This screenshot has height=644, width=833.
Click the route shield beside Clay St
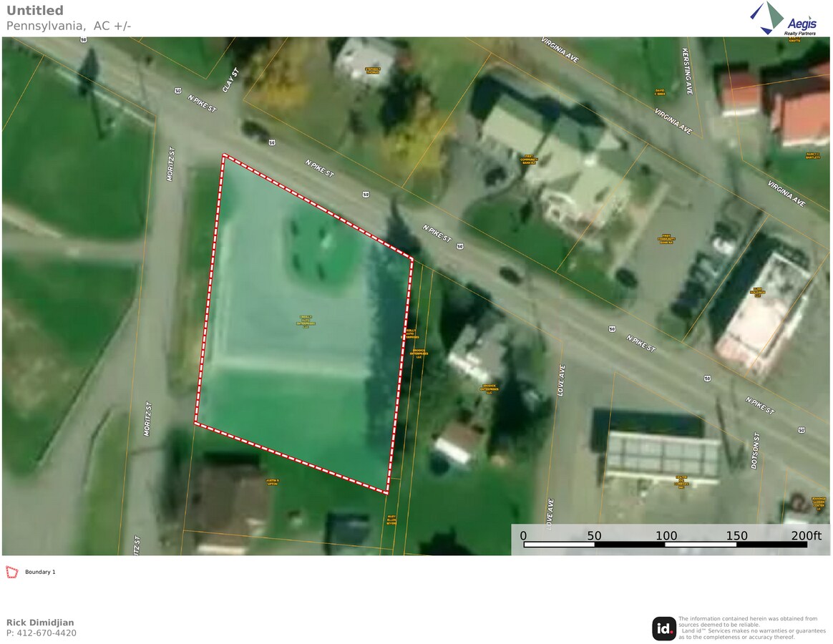(177, 90)
